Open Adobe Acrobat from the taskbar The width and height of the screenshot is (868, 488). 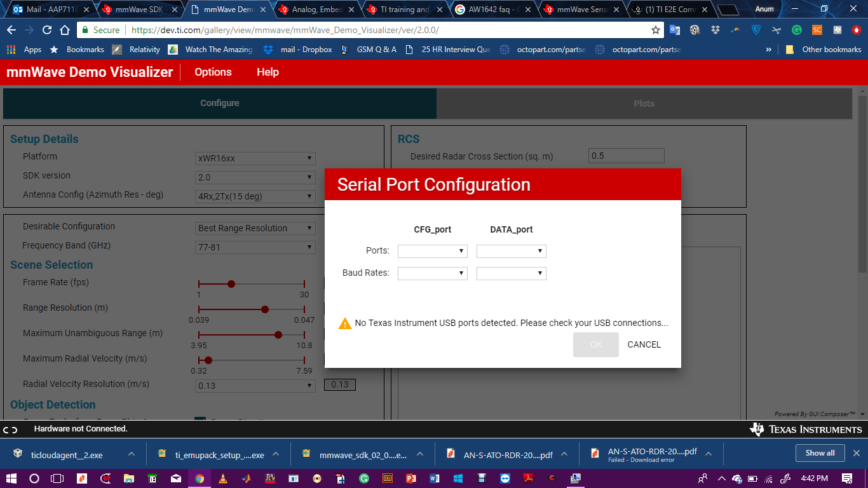tap(529, 478)
